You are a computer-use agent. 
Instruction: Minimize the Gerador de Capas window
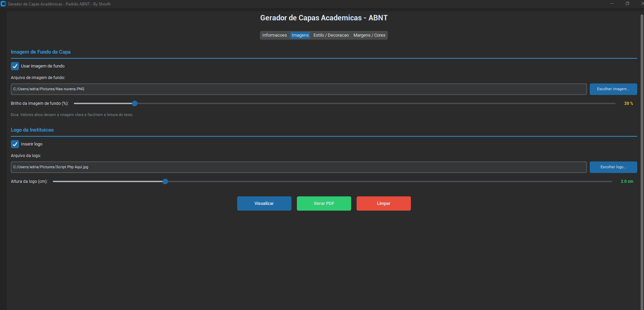coord(612,4)
